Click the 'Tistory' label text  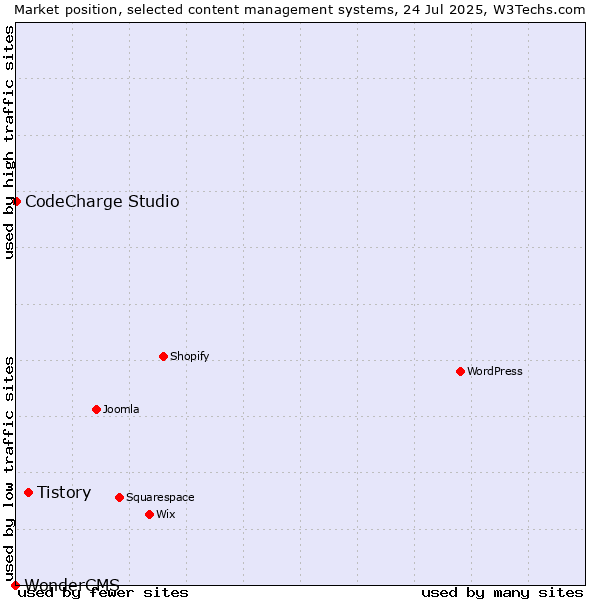(64, 492)
